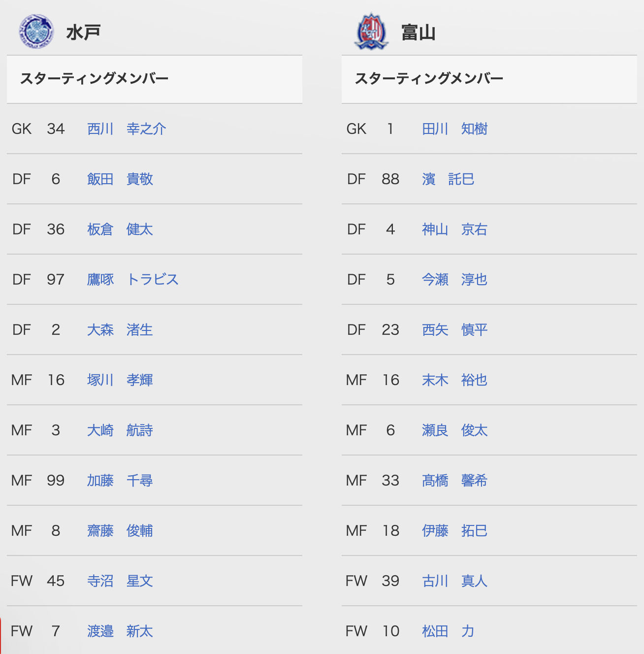Click midfielder 塚川 孝輝 link

(120, 380)
